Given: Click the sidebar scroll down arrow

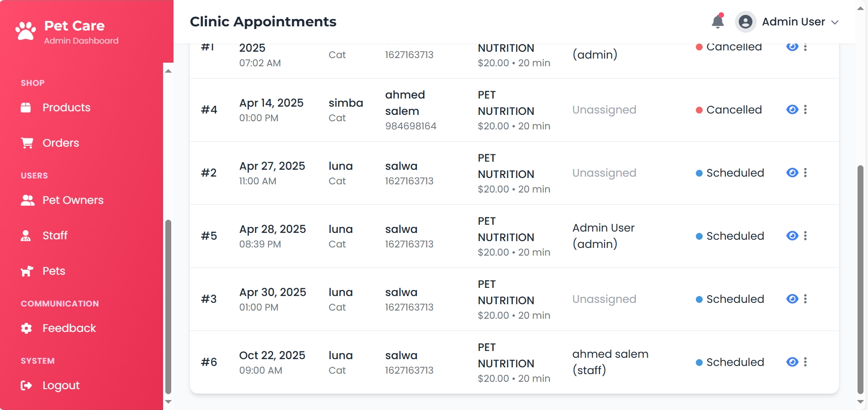Looking at the screenshot, I should coord(168,402).
